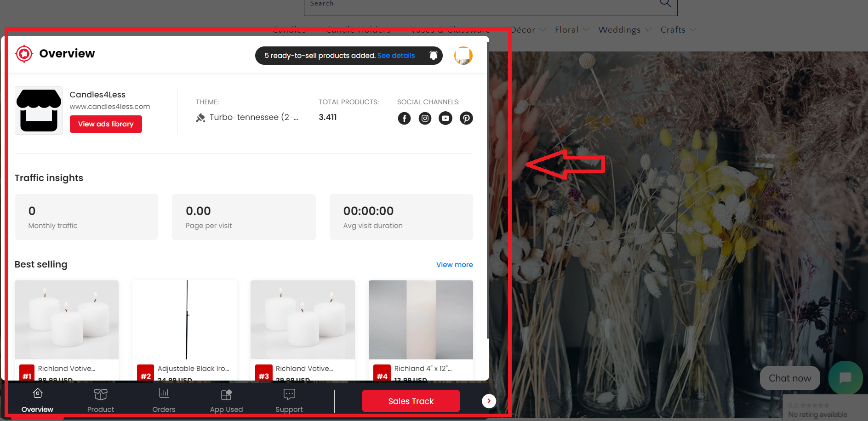This screenshot has height=421, width=868.
Task: Click the Candles4Less store name
Action: pyautogui.click(x=97, y=95)
